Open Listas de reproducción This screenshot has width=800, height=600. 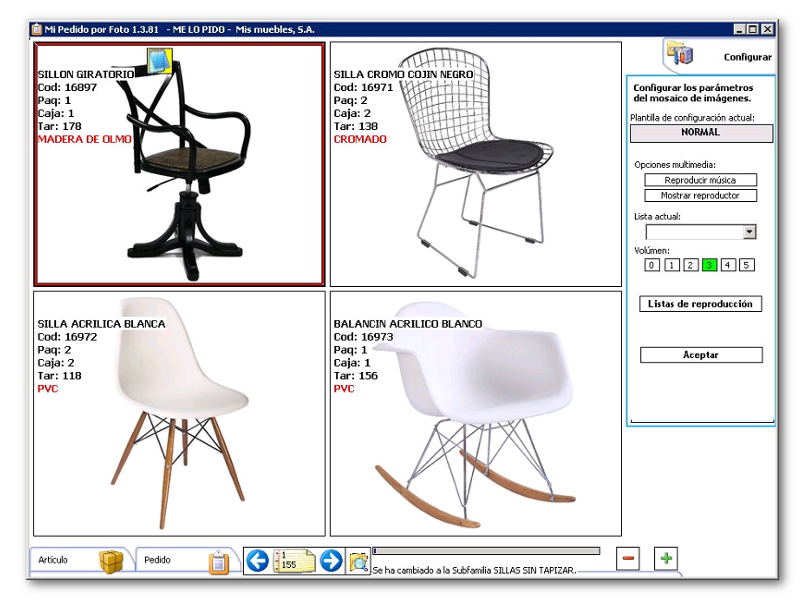click(x=701, y=304)
